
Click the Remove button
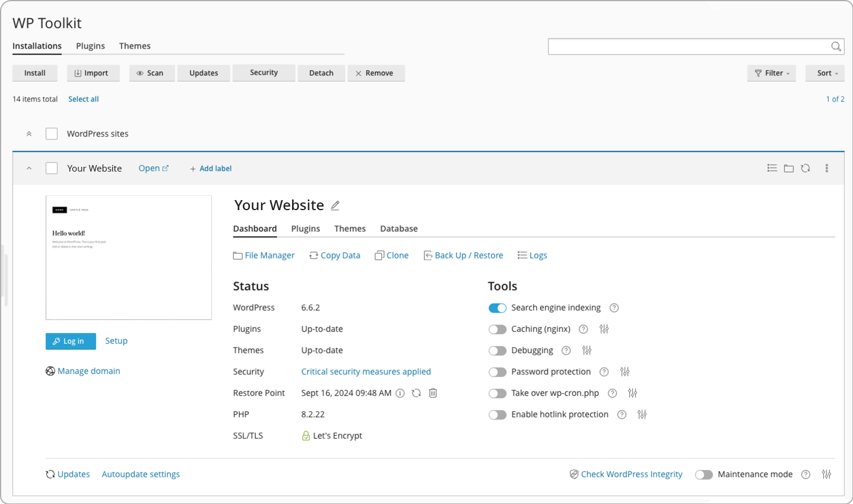(376, 73)
